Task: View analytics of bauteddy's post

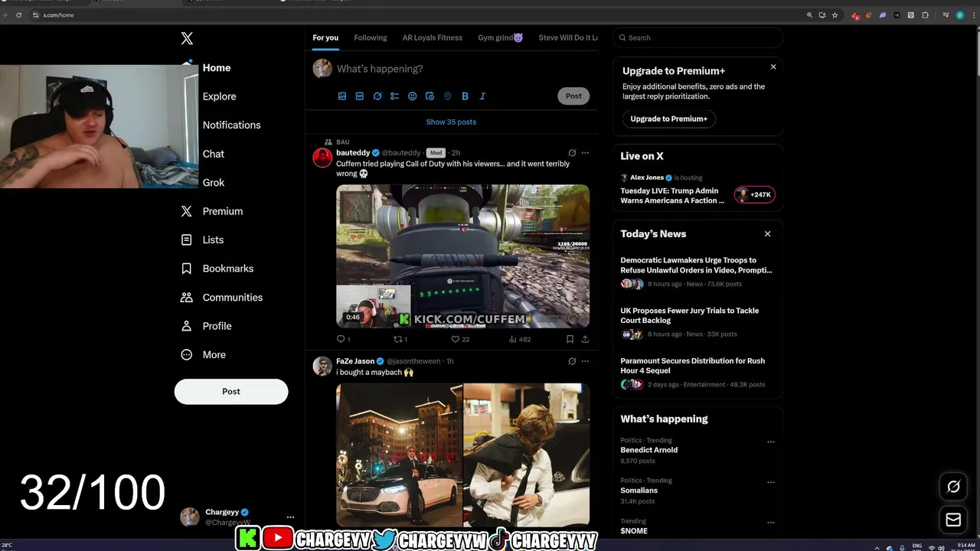Action: [x=513, y=339]
